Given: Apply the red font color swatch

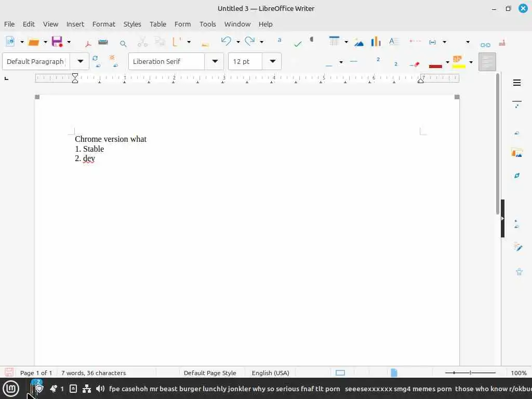Looking at the screenshot, I should [435, 66].
